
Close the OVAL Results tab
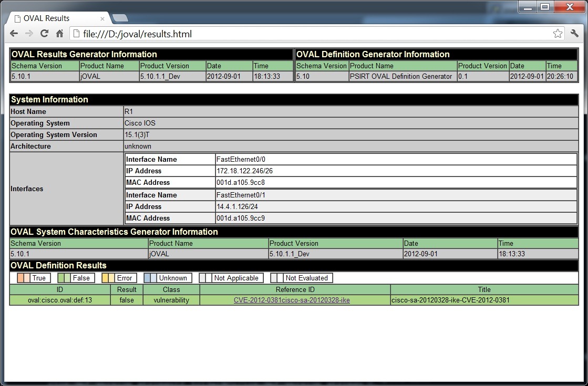point(102,18)
